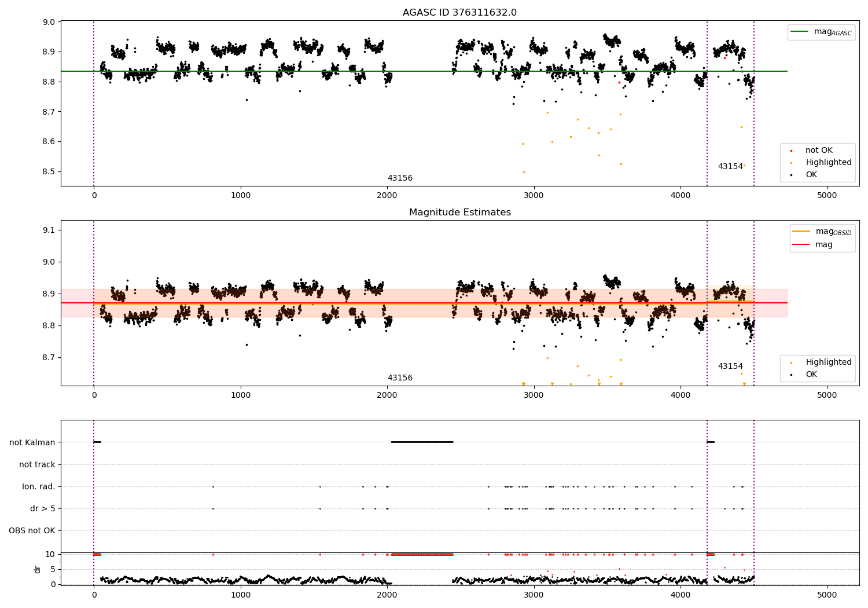The image size is (868, 608).
Task: Click x-axis tick 5000 under the AGASC ID plot
Action: coord(827,196)
